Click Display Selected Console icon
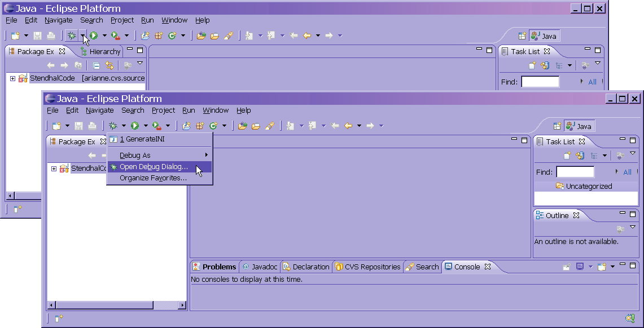The width and height of the screenshot is (644, 328). [x=580, y=267]
